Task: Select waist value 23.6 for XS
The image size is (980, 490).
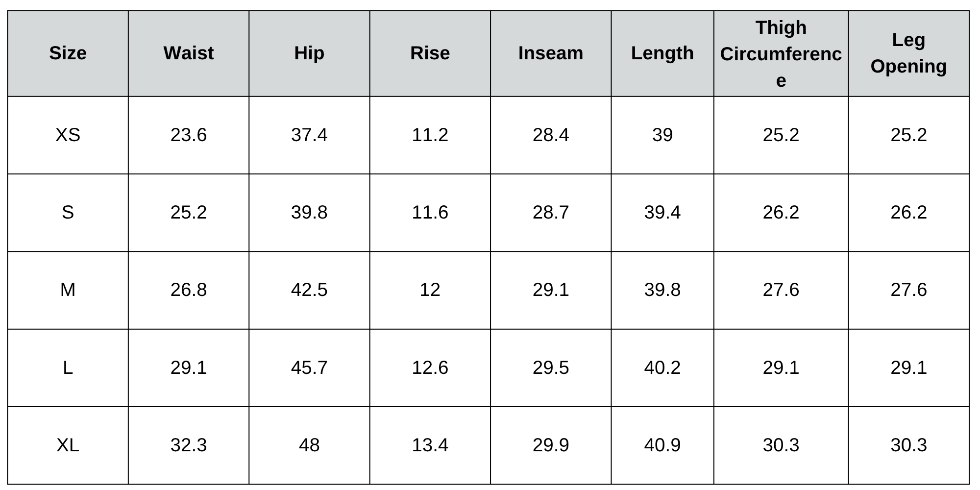Action: pos(189,135)
